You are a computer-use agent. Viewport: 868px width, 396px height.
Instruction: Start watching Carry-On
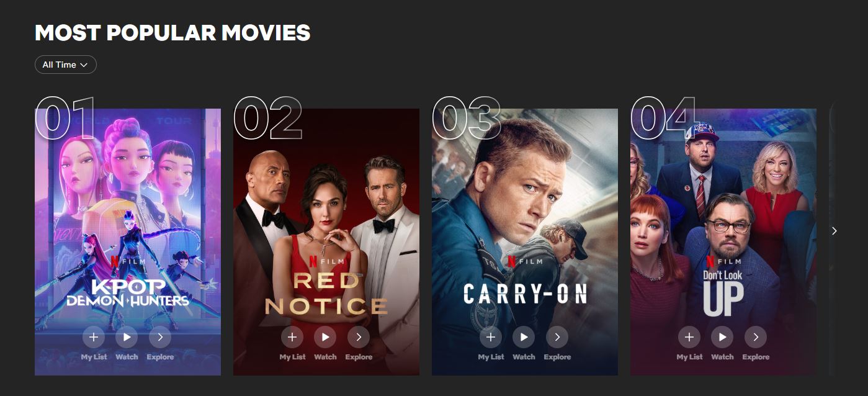pos(524,337)
